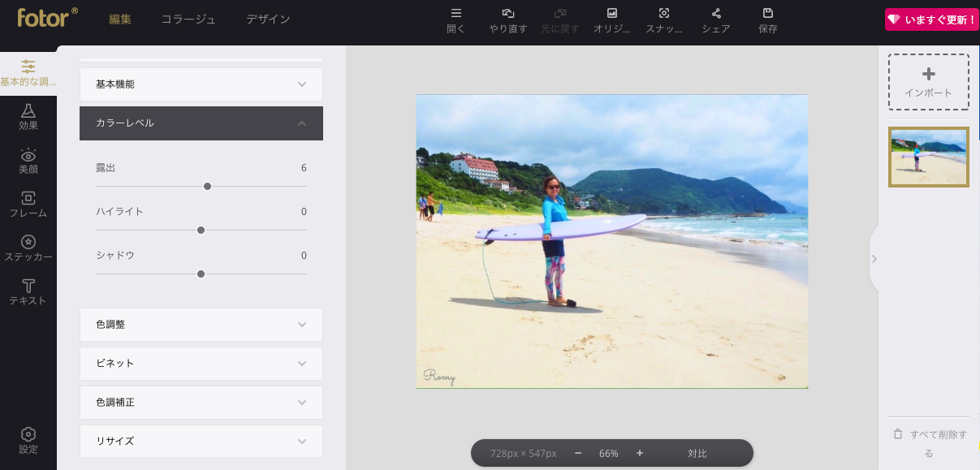
Task: Open the テキスト text panel
Action: 28,292
